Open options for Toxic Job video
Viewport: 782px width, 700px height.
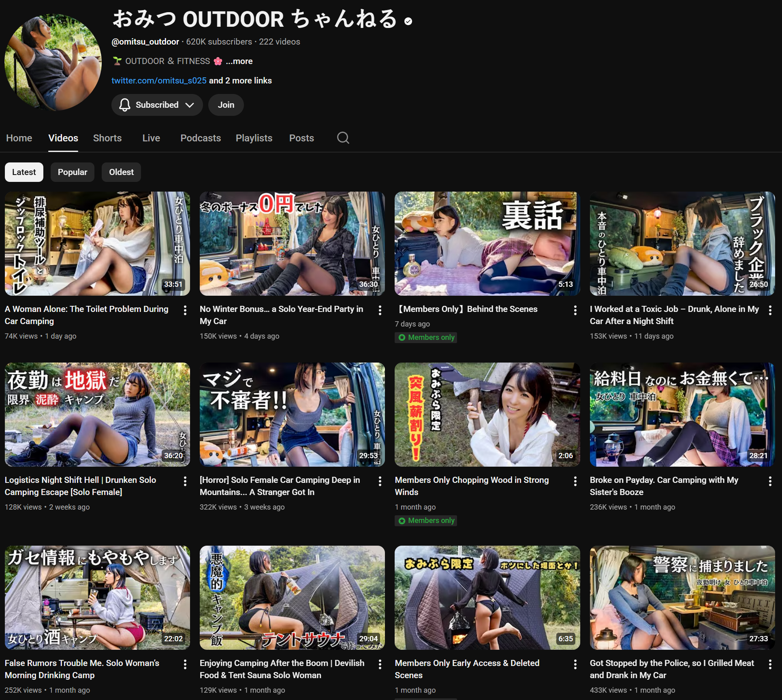770,310
